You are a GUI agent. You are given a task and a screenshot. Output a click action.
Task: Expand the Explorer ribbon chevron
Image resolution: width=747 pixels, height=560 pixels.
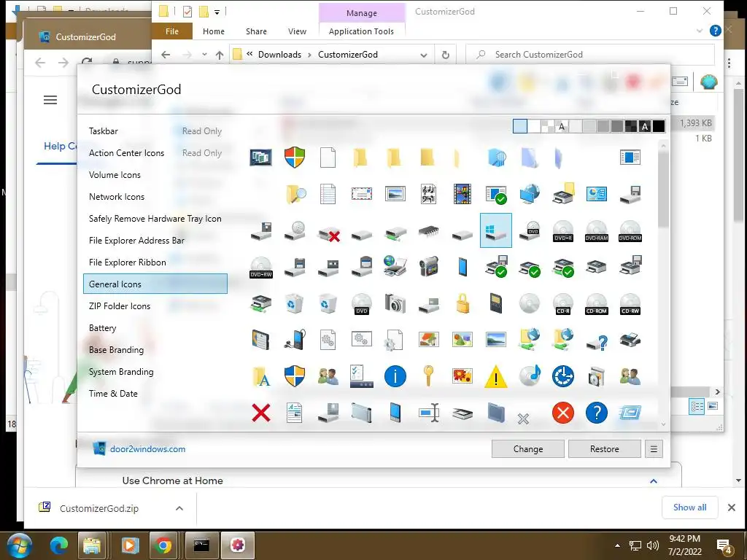point(700,31)
